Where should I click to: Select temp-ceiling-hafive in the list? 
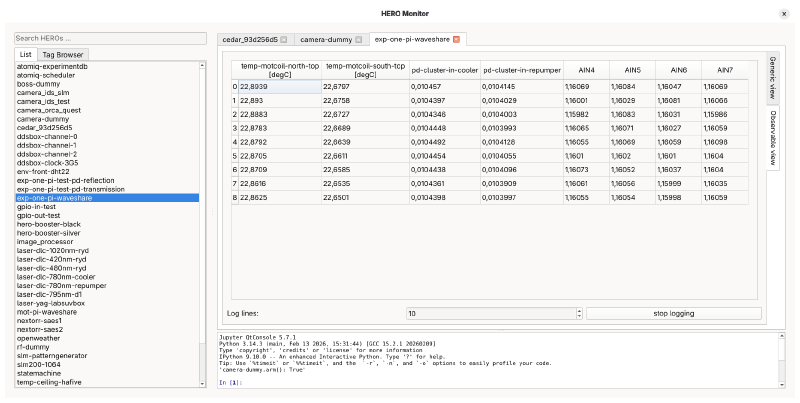tap(107, 382)
